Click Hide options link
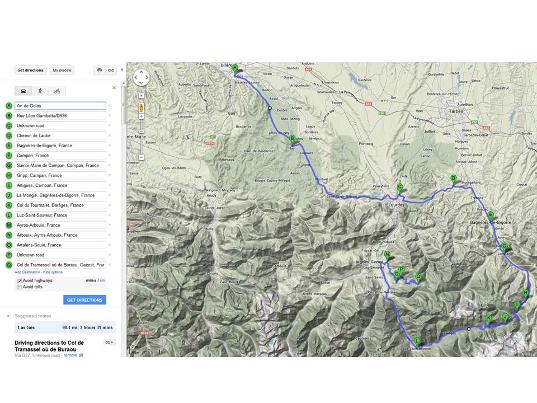The width and height of the screenshot is (537, 403). coord(52,272)
